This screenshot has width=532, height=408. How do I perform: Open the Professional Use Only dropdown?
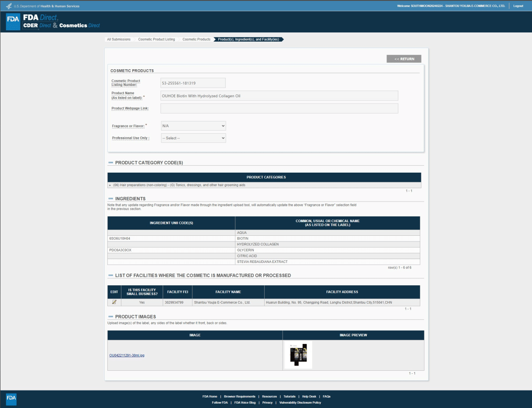coord(193,138)
